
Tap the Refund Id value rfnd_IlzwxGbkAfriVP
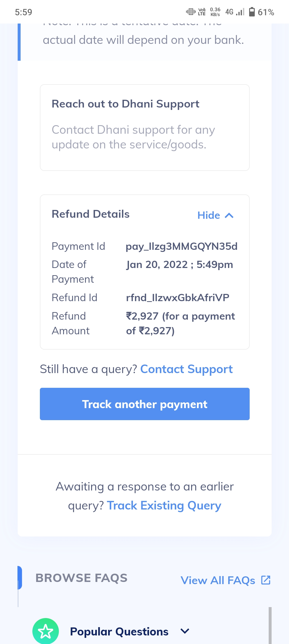178,298
